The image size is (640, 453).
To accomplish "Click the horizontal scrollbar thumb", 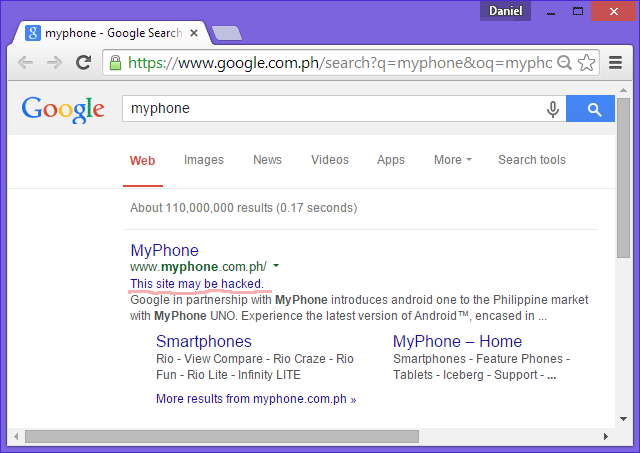I will pos(222,436).
